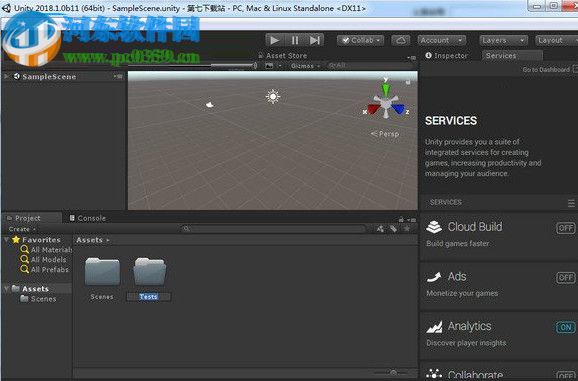Toggle Cloud Build service OFF switch
Screen dimensions: 578x381
coord(565,228)
